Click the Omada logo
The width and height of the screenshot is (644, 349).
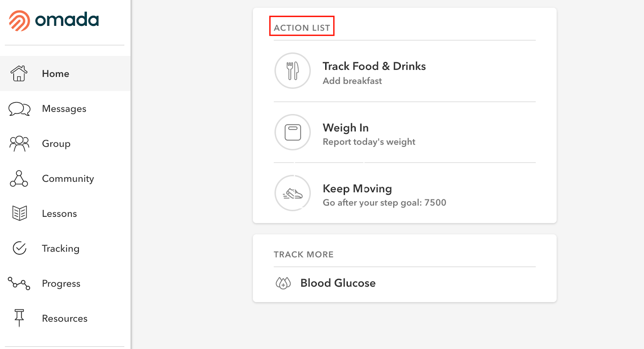[x=54, y=20]
